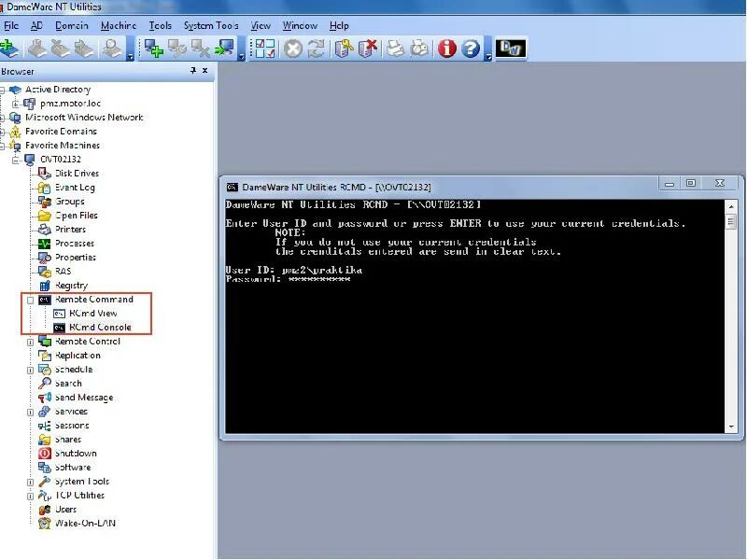Image resolution: width=747 pixels, height=560 pixels.
Task: Click the RCMD console scrollbar thumb
Action: coord(731,222)
